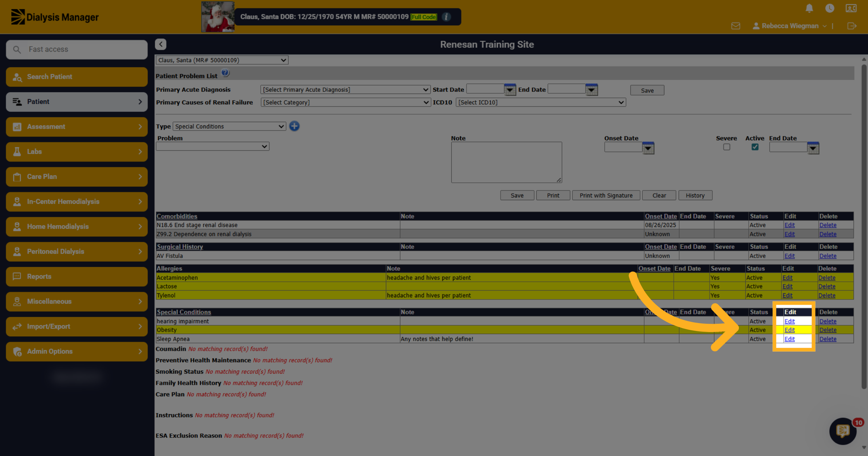
Task: Expand the Assessment sidebar menu
Action: coord(77,127)
